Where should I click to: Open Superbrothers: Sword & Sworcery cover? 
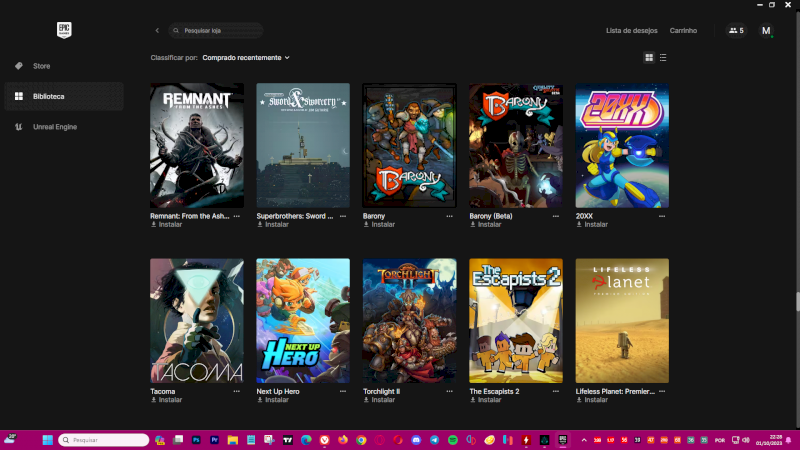pos(303,145)
